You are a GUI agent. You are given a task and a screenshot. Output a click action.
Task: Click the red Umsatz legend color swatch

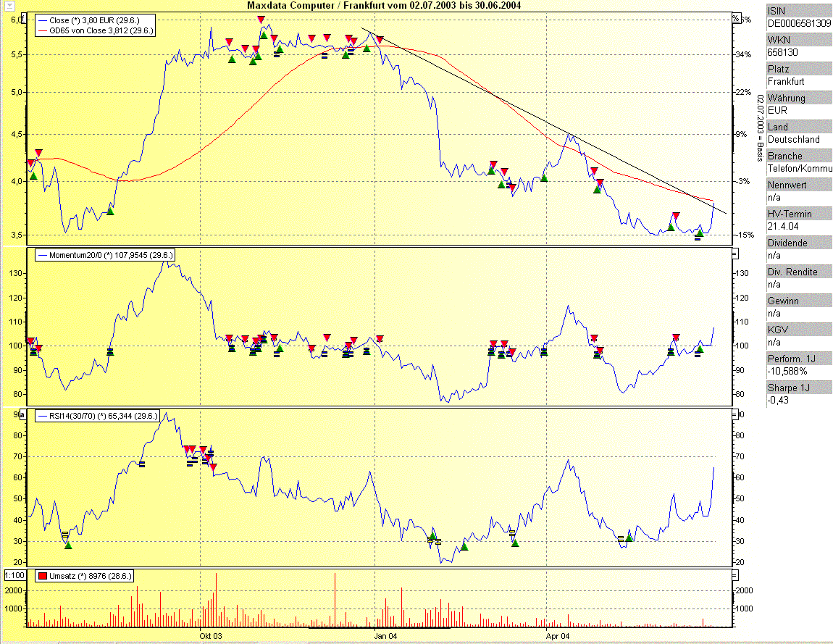(x=43, y=576)
